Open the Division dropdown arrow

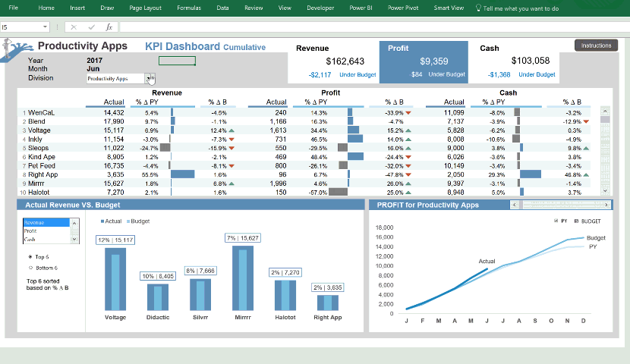coord(150,78)
